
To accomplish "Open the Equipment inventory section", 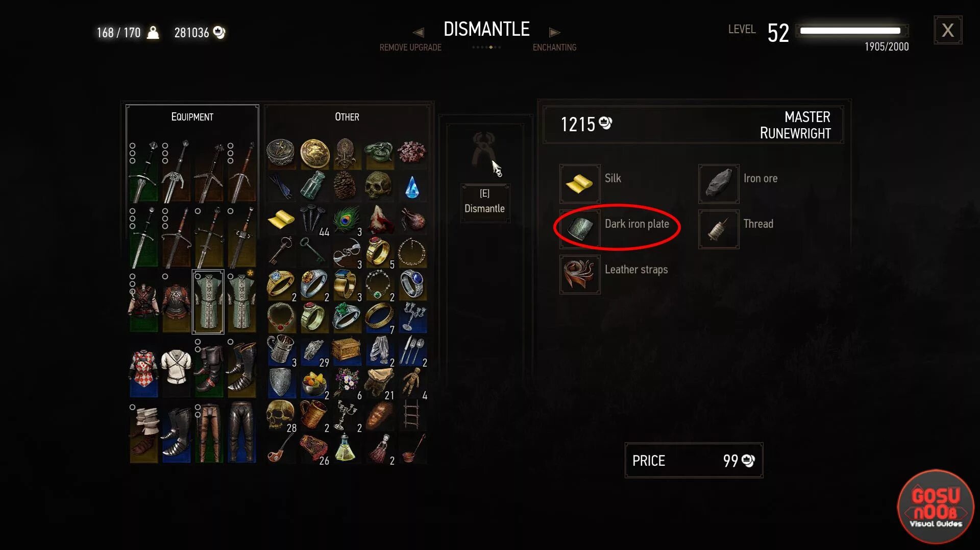I will coord(192,117).
